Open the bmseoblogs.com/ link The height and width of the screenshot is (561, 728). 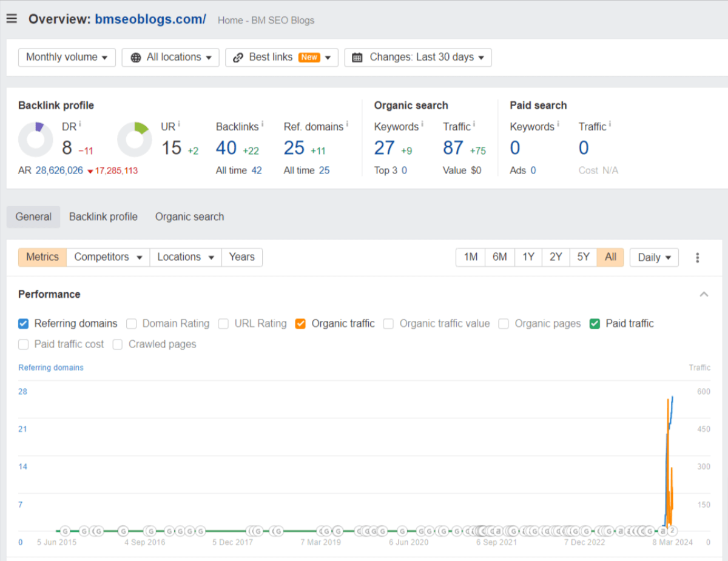tap(150, 19)
